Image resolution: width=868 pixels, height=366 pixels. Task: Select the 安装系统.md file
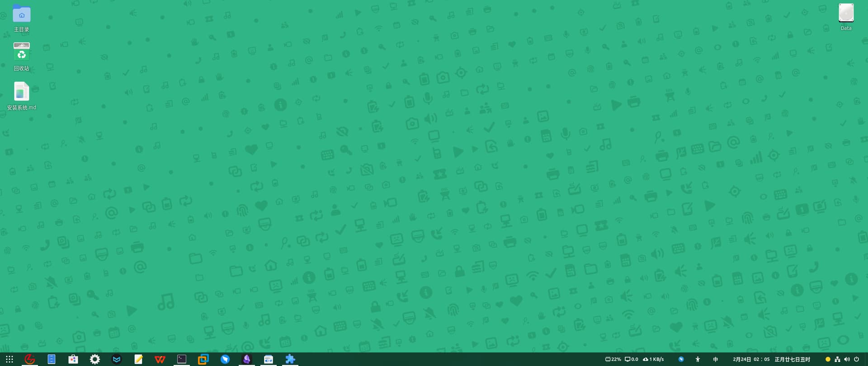click(x=21, y=96)
